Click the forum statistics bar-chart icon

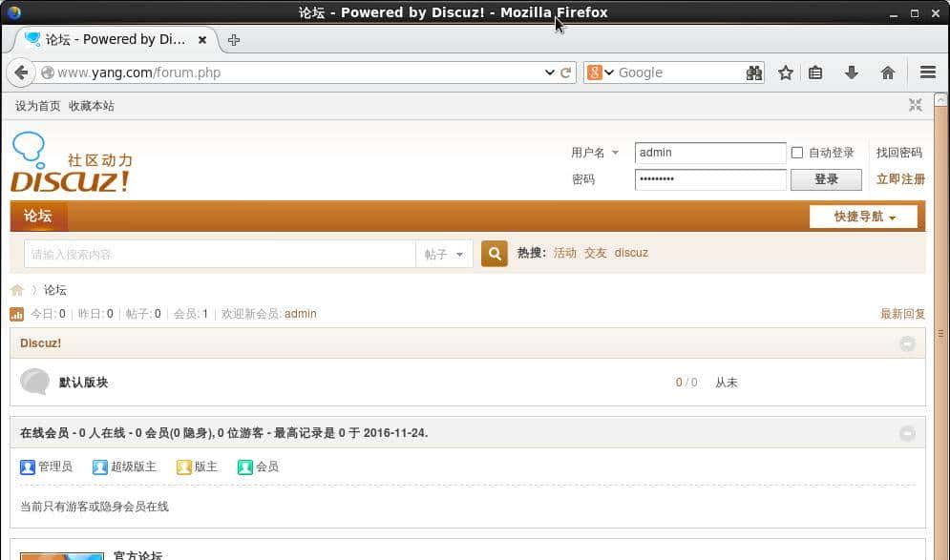click(16, 313)
